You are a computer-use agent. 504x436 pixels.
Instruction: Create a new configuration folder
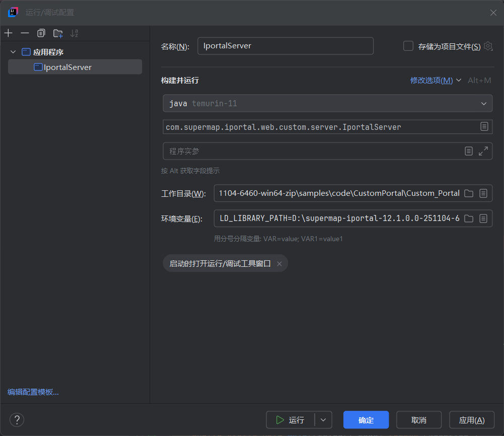[58, 33]
